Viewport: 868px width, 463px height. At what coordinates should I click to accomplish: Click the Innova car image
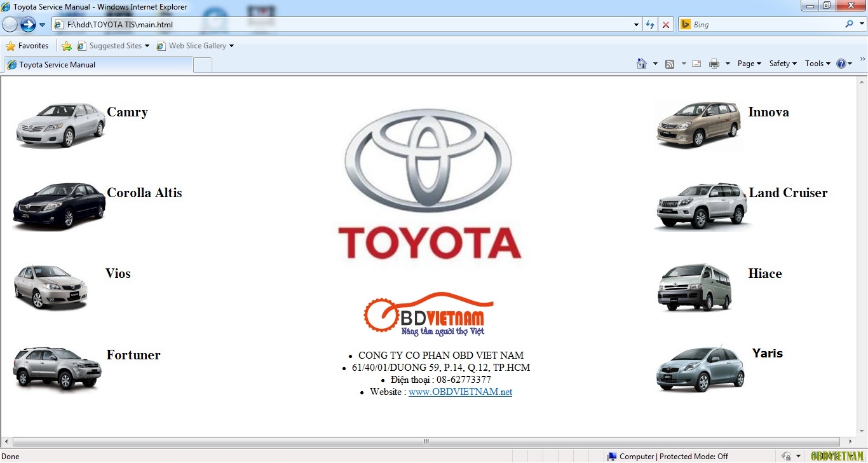tap(699, 125)
